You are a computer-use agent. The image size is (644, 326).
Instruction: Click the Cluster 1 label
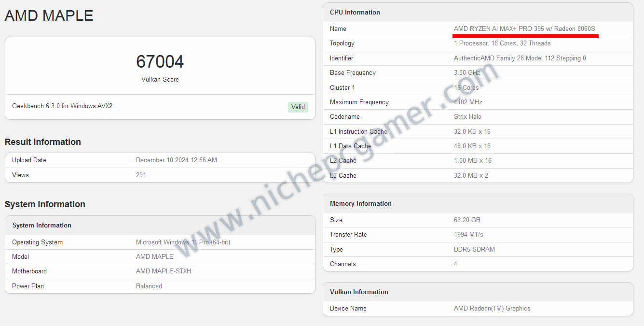click(343, 87)
